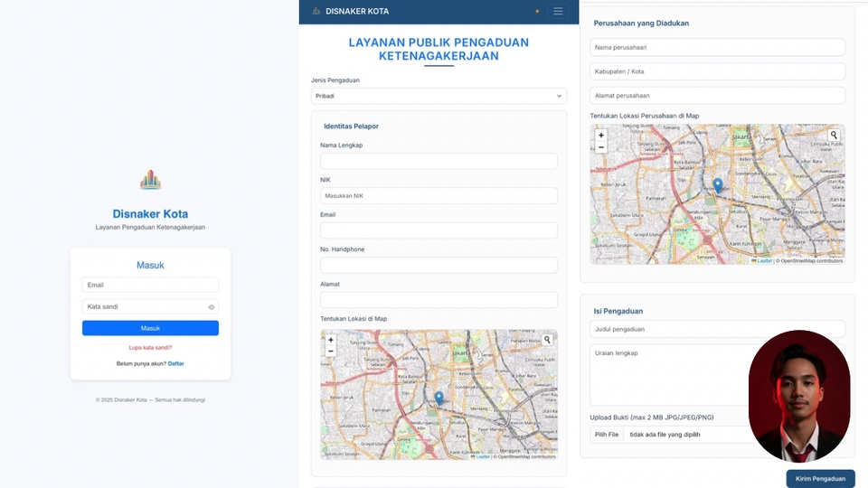The width and height of the screenshot is (868, 488).
Task: Click the Kabupaten / Kota input field
Action: (x=717, y=71)
